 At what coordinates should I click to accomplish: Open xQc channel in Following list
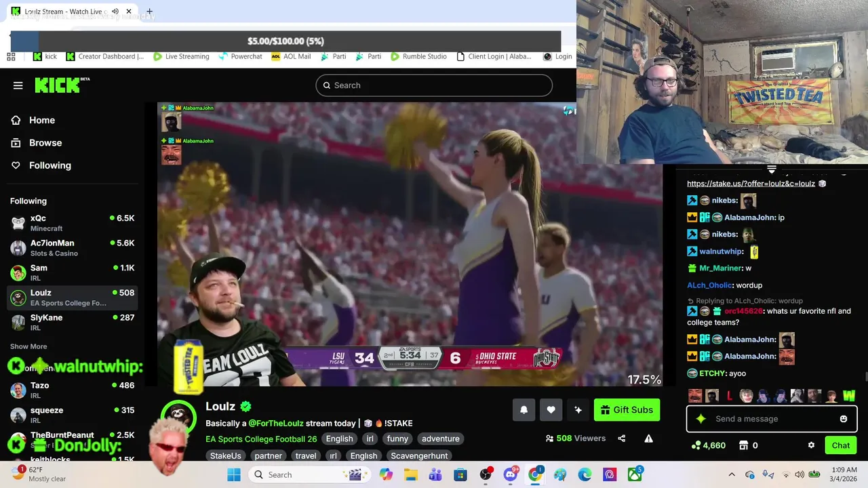pos(73,223)
